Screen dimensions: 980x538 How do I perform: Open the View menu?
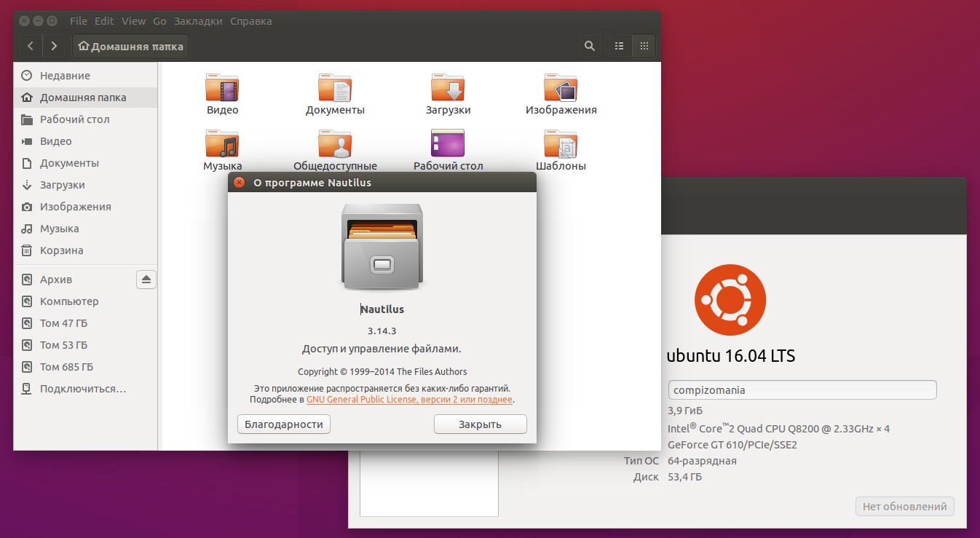134,21
